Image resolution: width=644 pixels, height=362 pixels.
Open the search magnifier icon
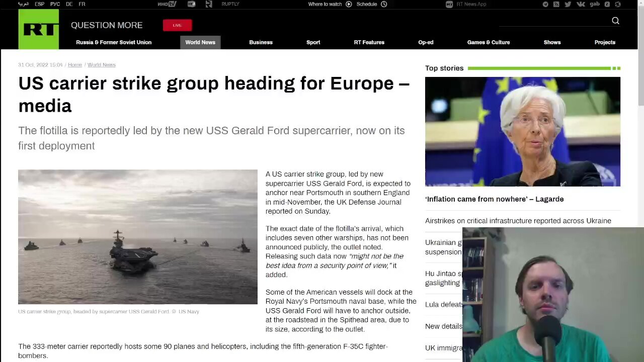pos(615,21)
